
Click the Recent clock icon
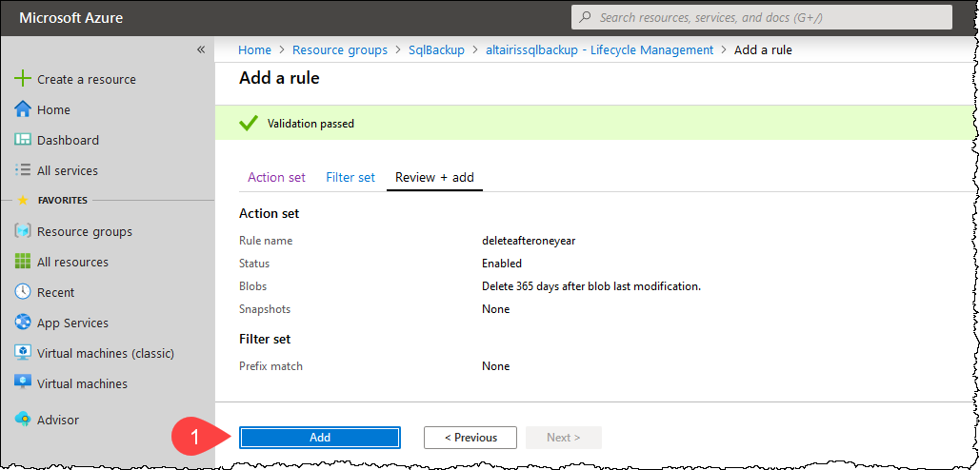23,292
